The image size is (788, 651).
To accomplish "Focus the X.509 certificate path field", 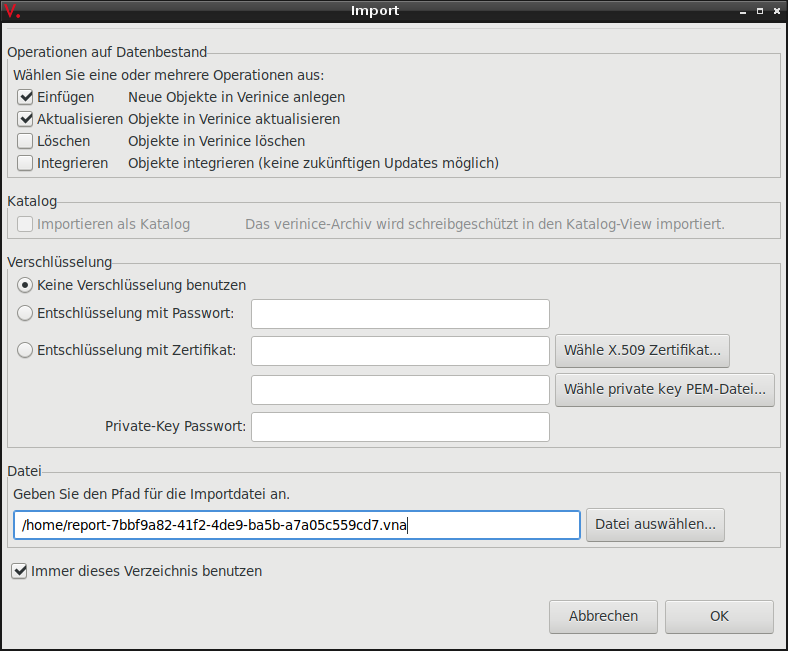I will tap(400, 351).
